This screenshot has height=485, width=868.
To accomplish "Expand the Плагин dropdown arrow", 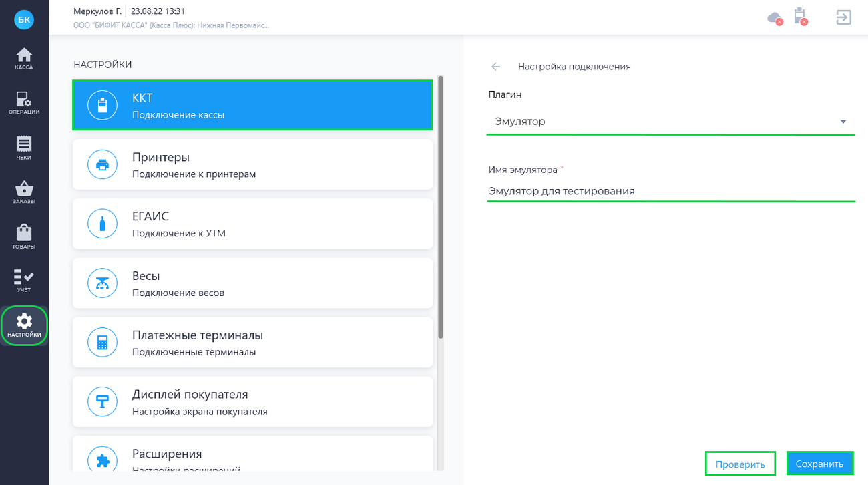I will (x=843, y=122).
